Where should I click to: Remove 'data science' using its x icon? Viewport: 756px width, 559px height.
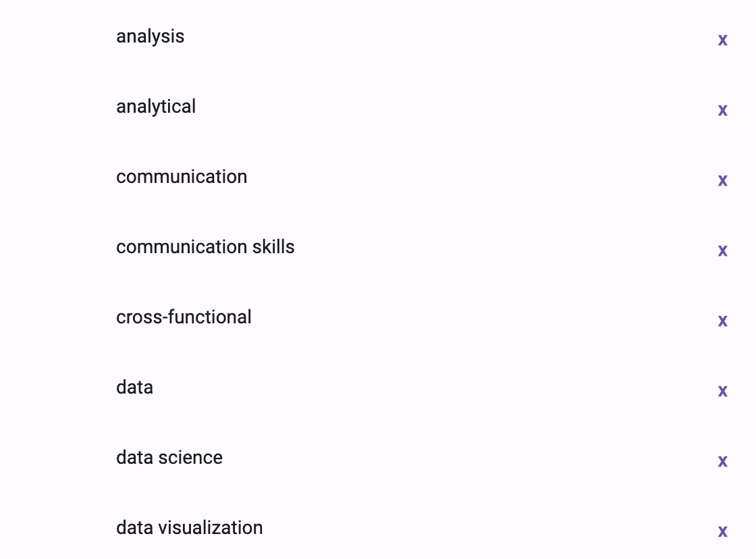[722, 461]
